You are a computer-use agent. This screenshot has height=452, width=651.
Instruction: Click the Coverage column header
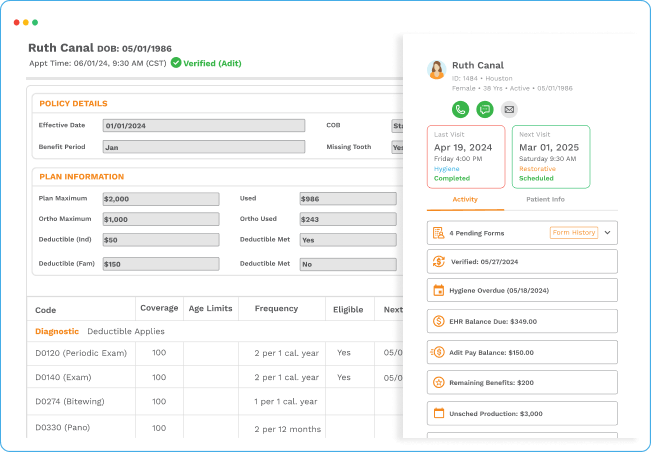[x=159, y=308]
